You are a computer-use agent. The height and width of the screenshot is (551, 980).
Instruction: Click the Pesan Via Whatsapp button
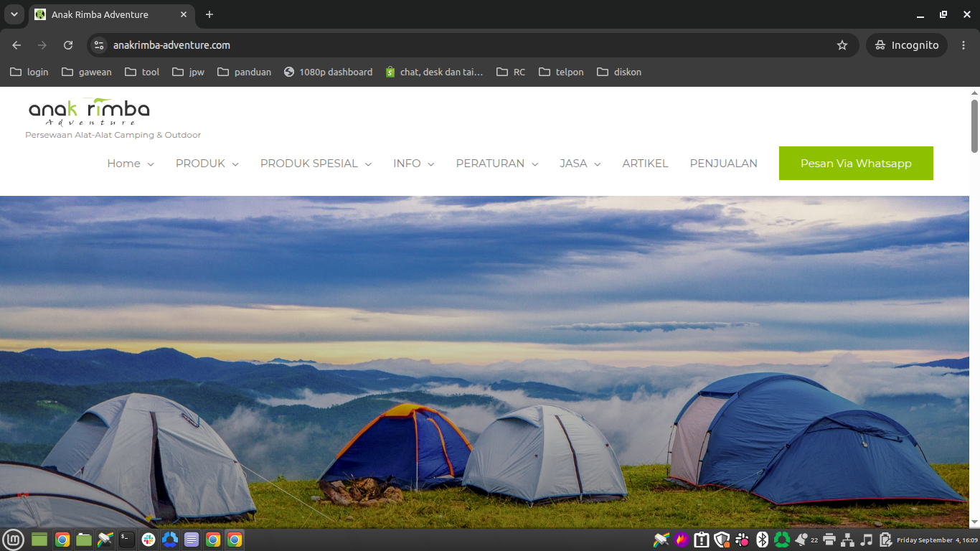(x=856, y=164)
